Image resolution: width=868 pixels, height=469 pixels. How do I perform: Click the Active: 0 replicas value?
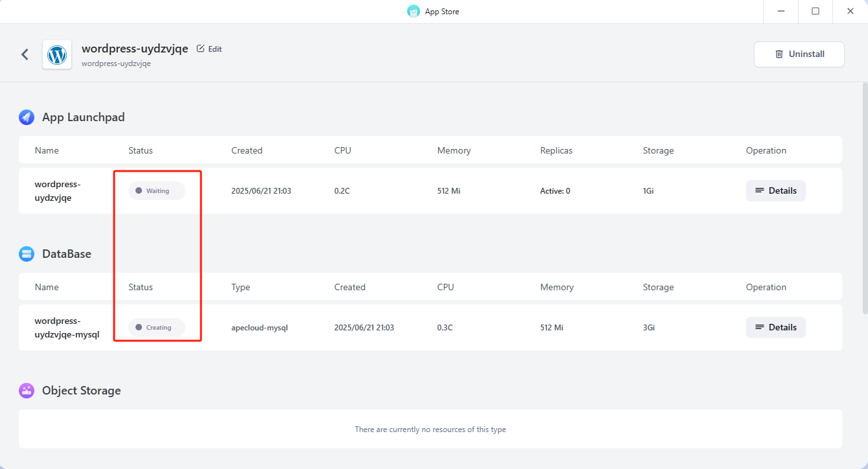(x=555, y=191)
